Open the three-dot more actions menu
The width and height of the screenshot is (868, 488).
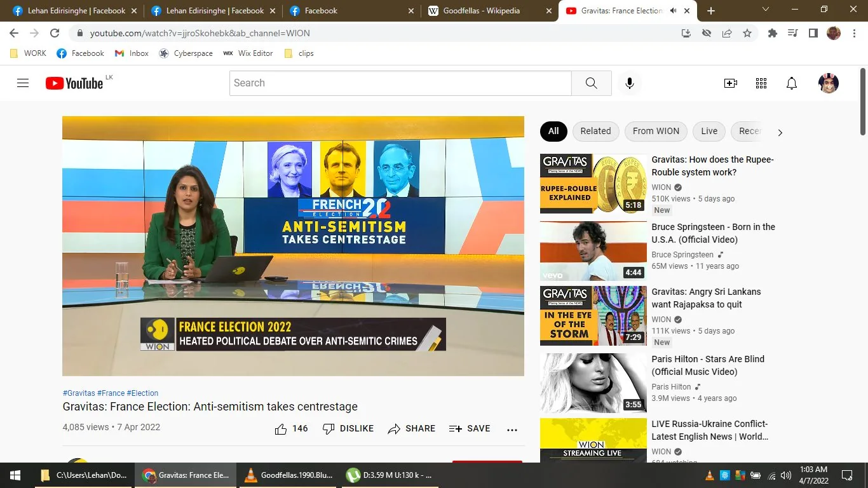(512, 430)
